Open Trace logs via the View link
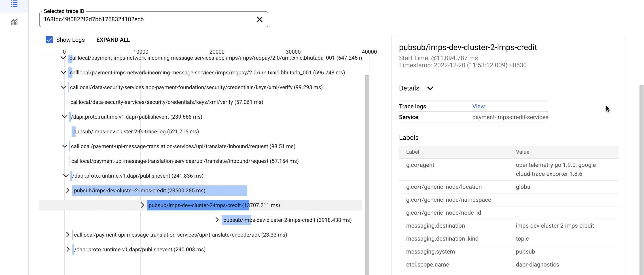Image resolution: width=644 pixels, height=275 pixels. (478, 106)
